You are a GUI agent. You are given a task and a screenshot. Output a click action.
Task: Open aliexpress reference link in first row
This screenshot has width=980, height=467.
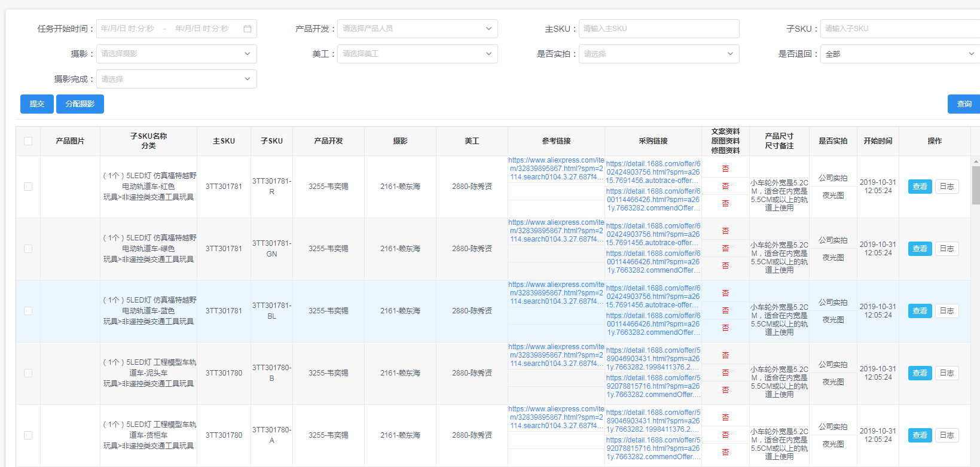pyautogui.click(x=556, y=169)
